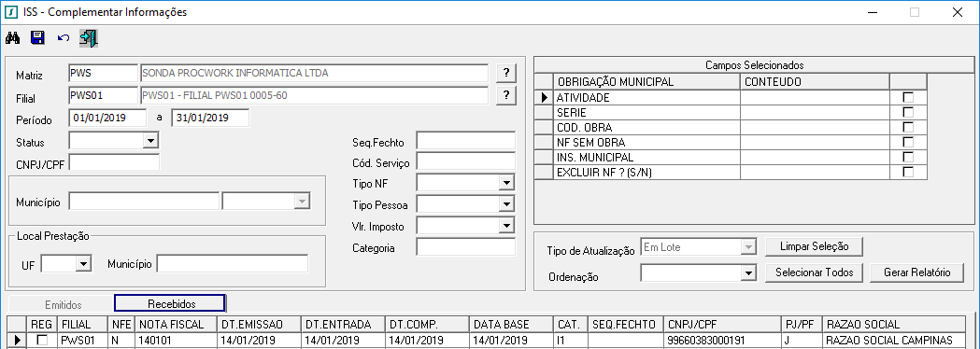
Task: Expand the Ordenação dropdown
Action: (x=747, y=272)
